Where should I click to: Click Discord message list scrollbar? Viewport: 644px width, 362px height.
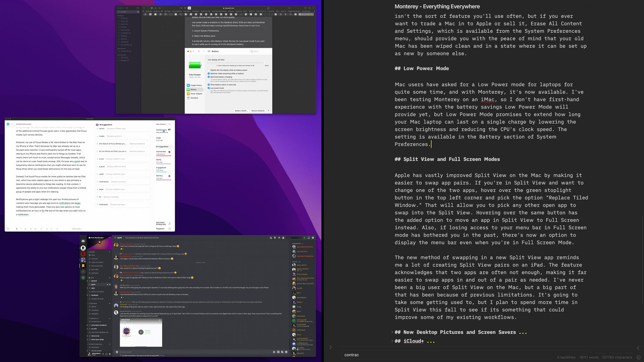(x=290, y=344)
